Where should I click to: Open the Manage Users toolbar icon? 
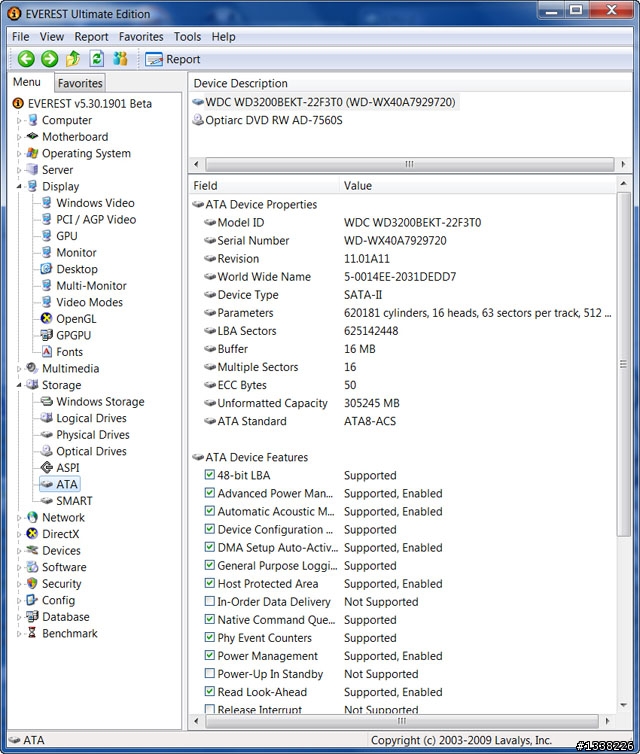pos(120,59)
